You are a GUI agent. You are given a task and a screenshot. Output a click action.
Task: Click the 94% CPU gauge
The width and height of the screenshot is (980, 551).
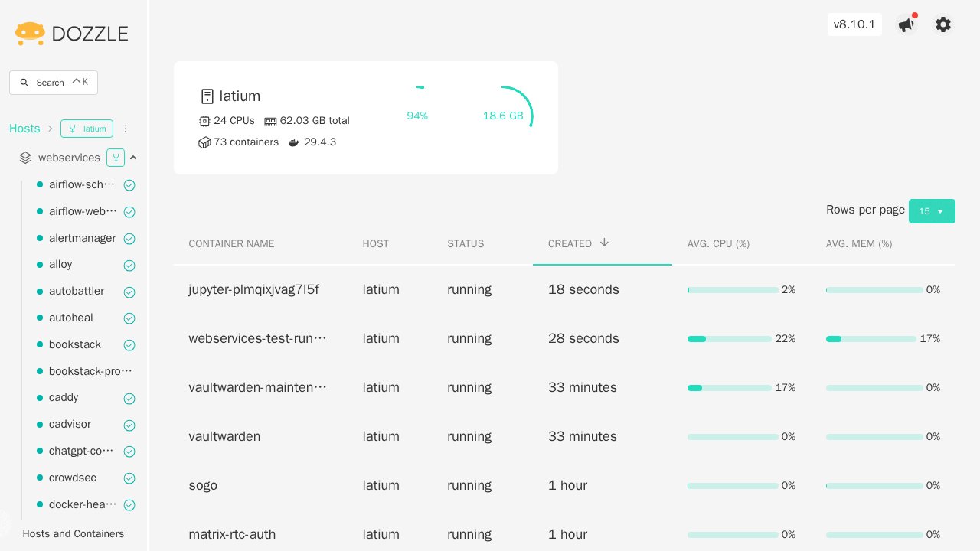(417, 116)
